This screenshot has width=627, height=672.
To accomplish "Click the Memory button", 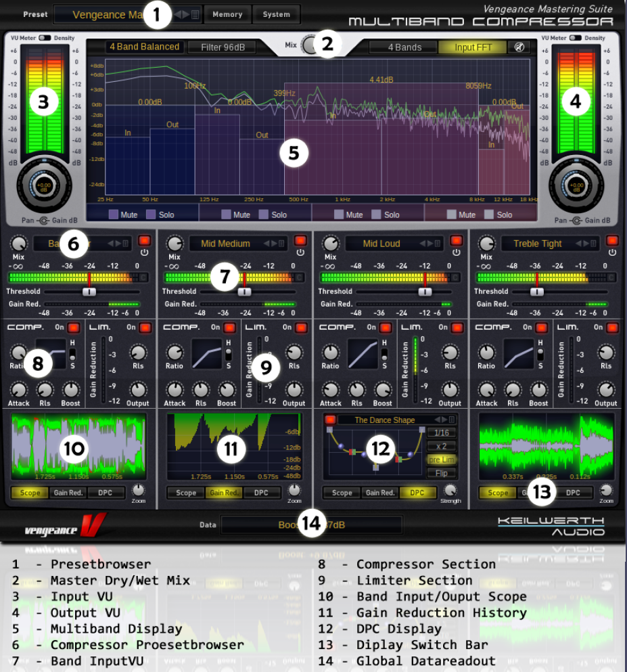I will coord(227,14).
